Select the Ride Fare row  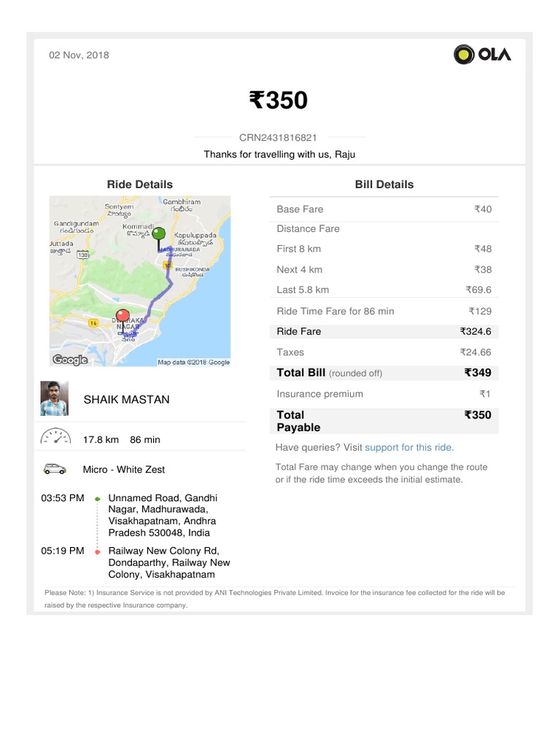(384, 331)
